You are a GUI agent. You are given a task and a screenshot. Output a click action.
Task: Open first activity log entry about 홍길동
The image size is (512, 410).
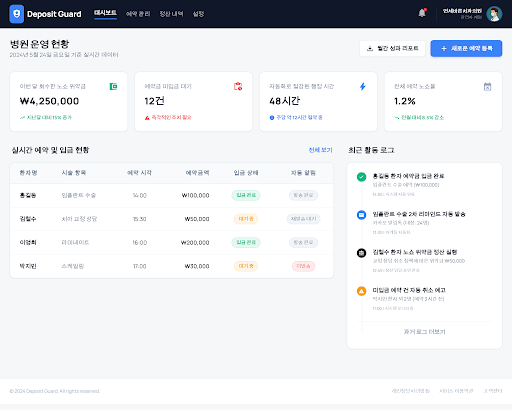(408, 176)
